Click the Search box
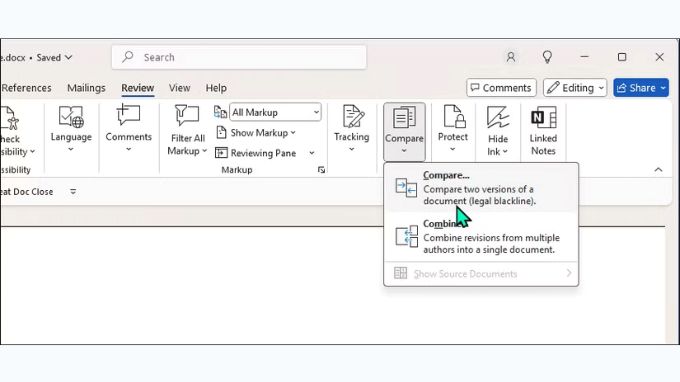680x382 pixels. [x=239, y=57]
